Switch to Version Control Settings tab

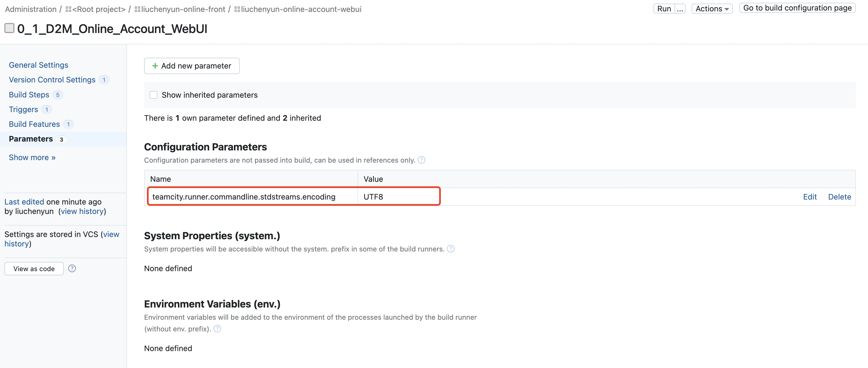52,80
